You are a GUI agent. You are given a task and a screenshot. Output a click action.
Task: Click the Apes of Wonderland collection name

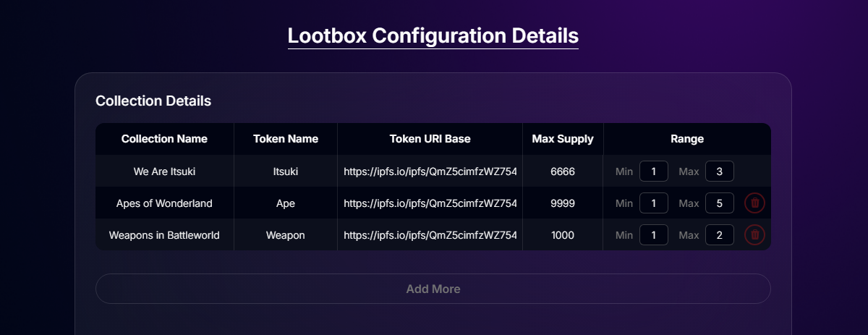[164, 203]
